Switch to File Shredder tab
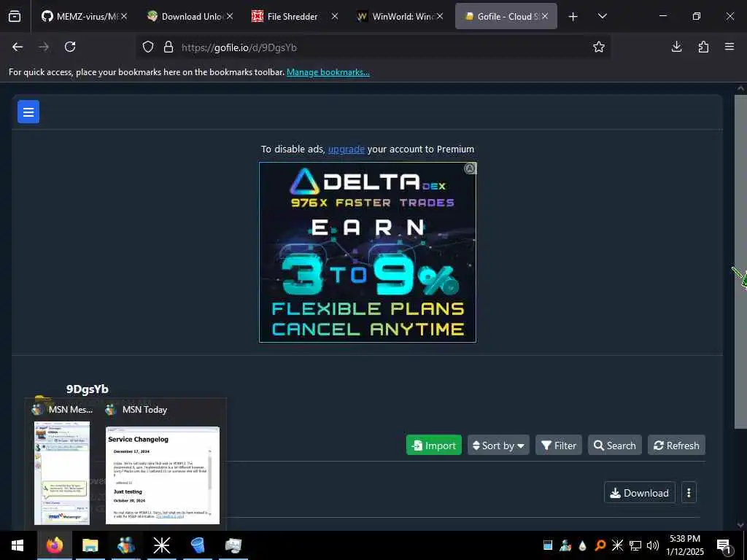 pos(292,16)
